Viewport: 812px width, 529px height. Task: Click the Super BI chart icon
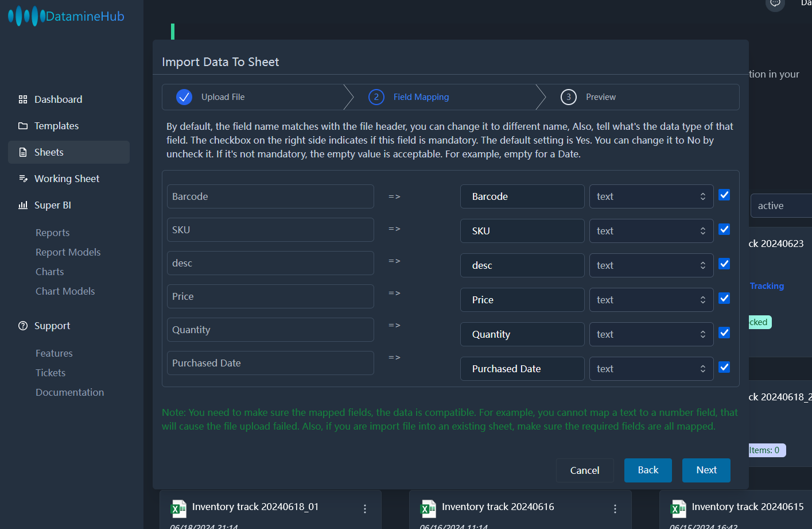(x=23, y=205)
